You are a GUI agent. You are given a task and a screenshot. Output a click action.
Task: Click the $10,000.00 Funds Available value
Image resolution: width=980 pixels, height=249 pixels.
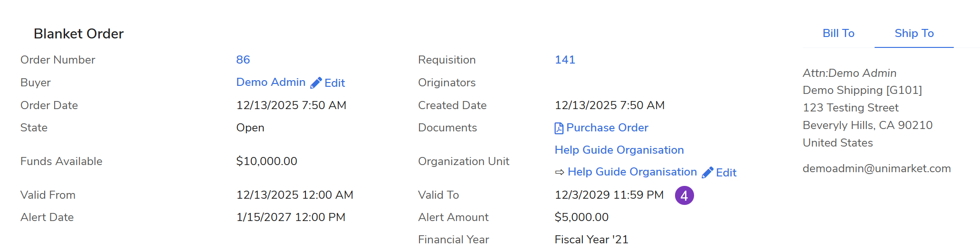[266, 161]
